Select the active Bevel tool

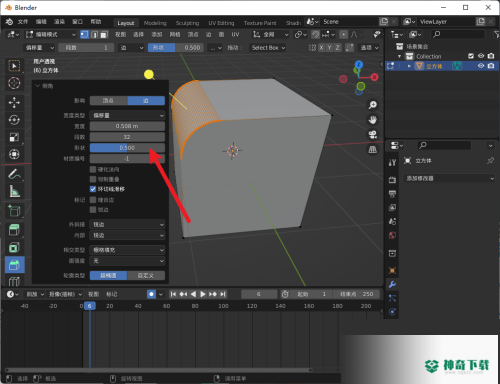(15, 265)
